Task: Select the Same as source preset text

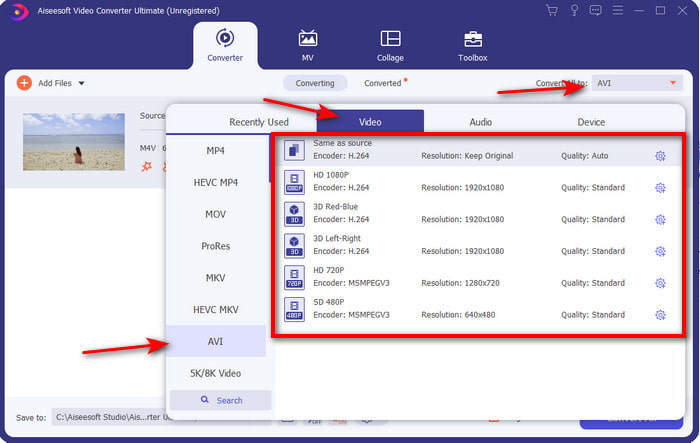Action: pos(342,143)
